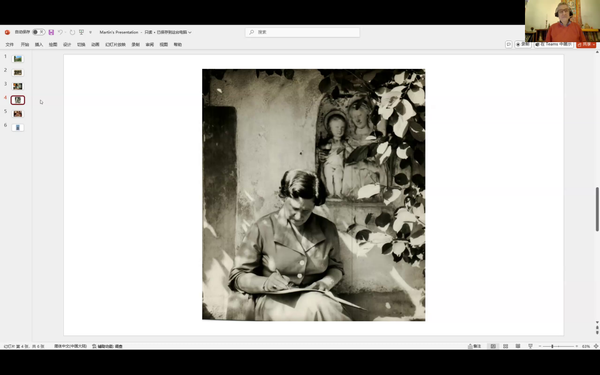Open the Comments speech-bubble icon
The height and width of the screenshot is (375, 600).
509,44
